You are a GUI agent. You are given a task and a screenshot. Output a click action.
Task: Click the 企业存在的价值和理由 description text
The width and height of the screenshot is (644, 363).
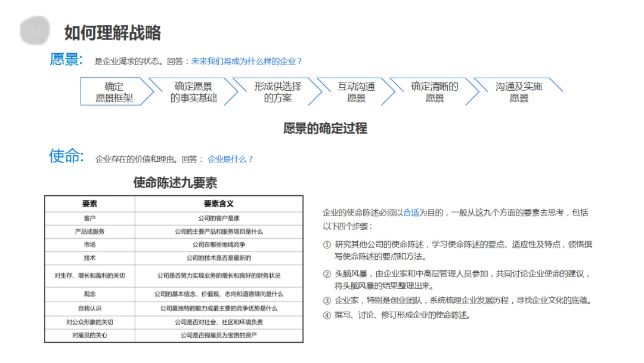click(135, 159)
